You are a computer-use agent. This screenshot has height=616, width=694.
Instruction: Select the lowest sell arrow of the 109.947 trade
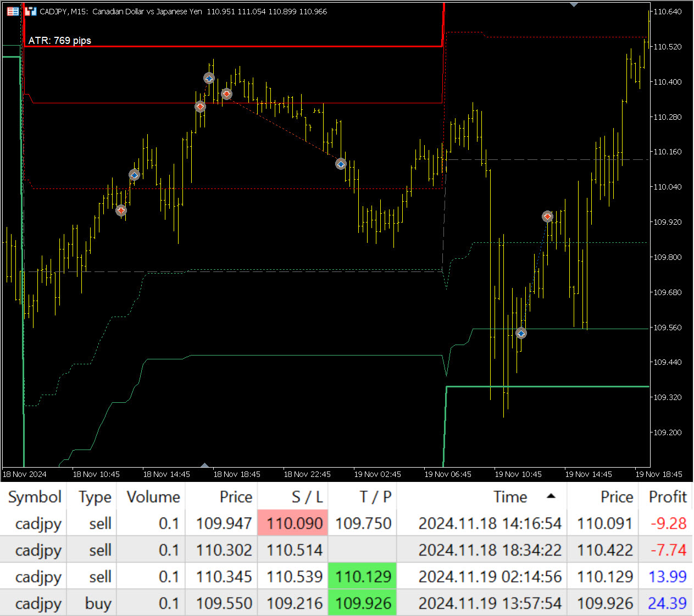click(x=121, y=210)
